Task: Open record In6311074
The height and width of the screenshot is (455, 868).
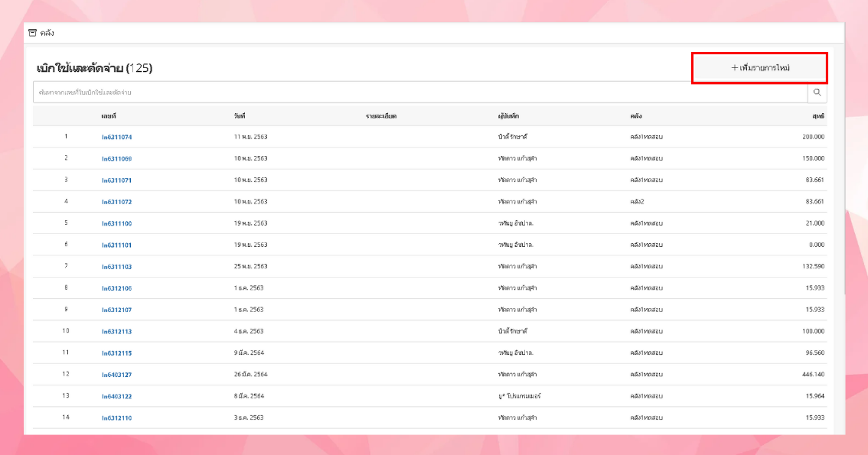Action: [116, 137]
